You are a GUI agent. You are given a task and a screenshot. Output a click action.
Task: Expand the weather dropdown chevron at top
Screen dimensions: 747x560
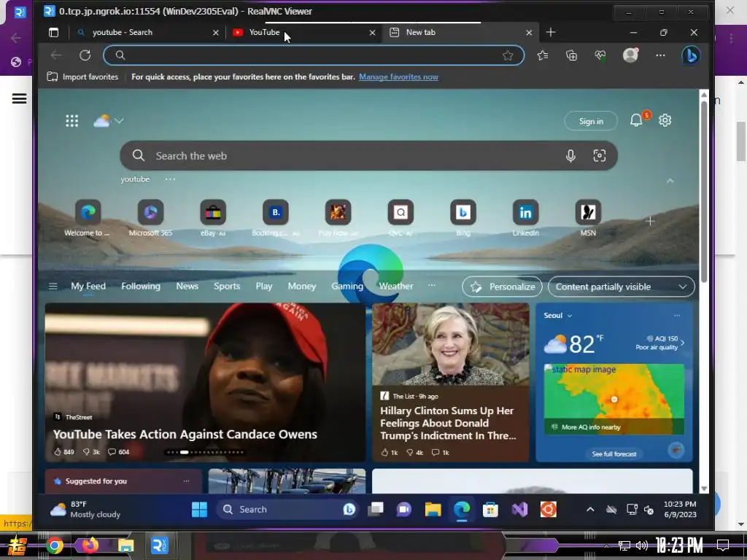click(119, 121)
